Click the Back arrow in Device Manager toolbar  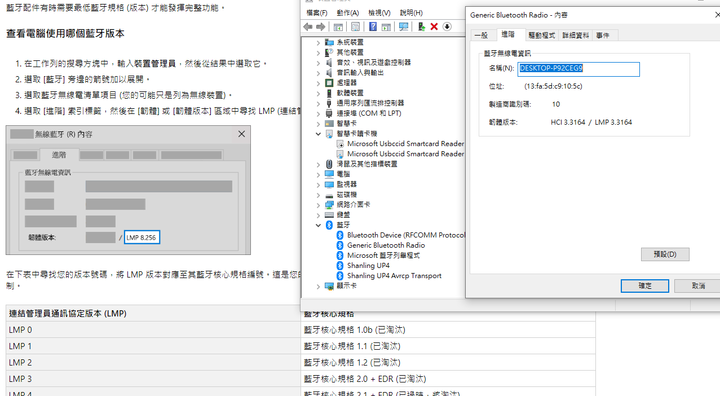coord(308,27)
